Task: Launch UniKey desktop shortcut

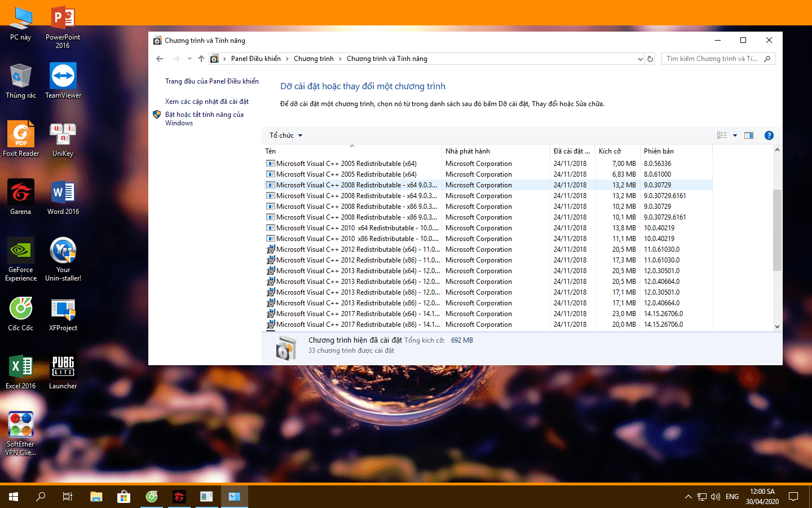Action: pyautogui.click(x=63, y=139)
